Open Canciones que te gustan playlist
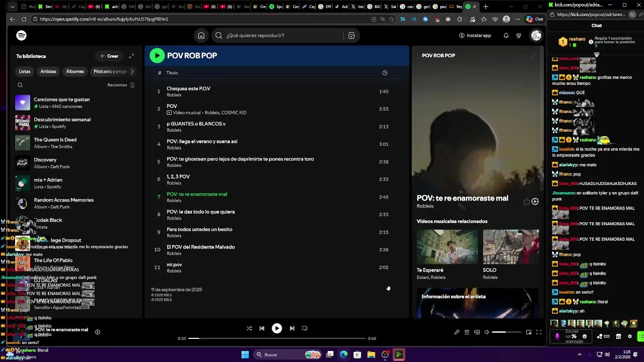The width and height of the screenshot is (644, 362). [75, 103]
